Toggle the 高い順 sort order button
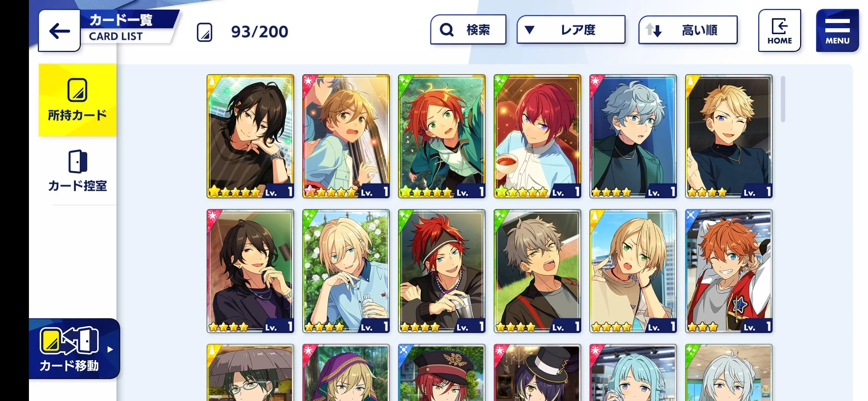Image resolution: width=868 pixels, height=401 pixels. [688, 30]
